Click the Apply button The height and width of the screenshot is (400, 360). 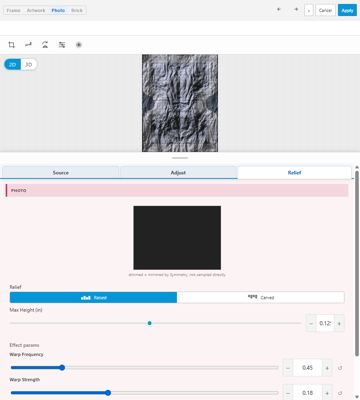point(347,10)
